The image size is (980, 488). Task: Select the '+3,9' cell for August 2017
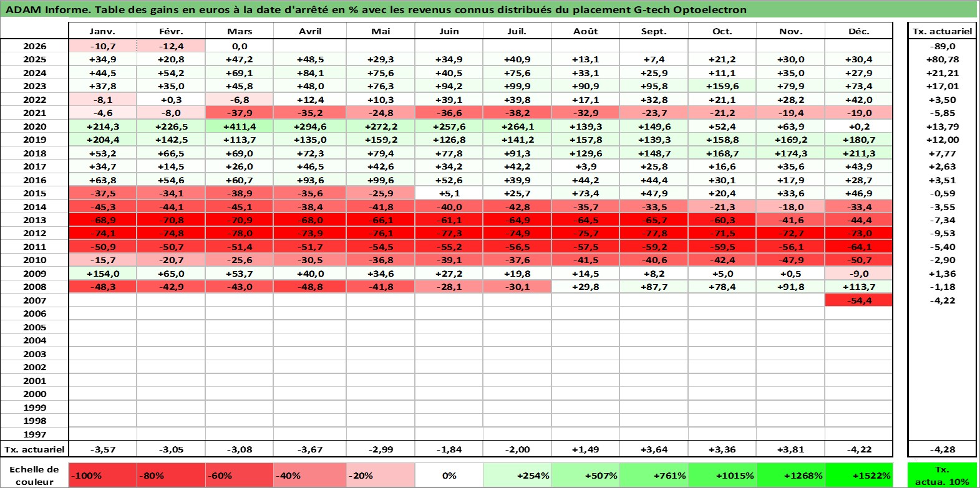pos(586,166)
